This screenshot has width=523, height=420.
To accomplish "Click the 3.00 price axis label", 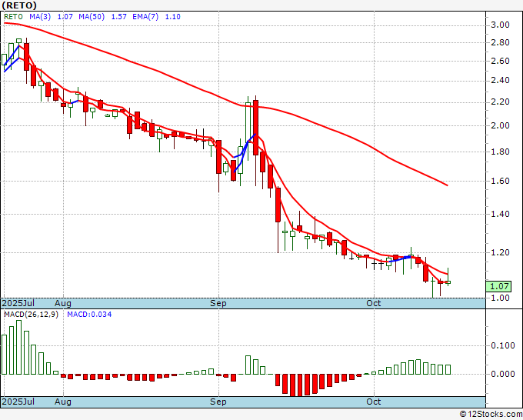I will (500, 25).
